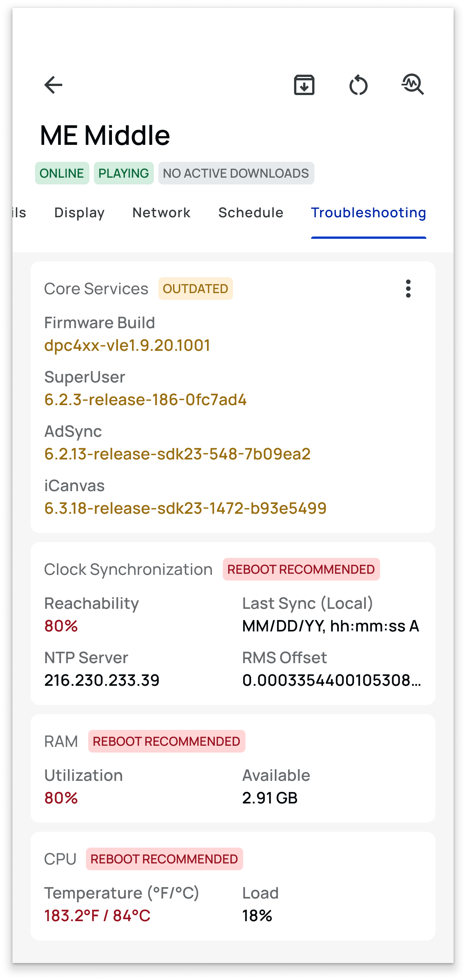Click the AdSync version string
Screen dimensions: 466x980
click(178, 454)
